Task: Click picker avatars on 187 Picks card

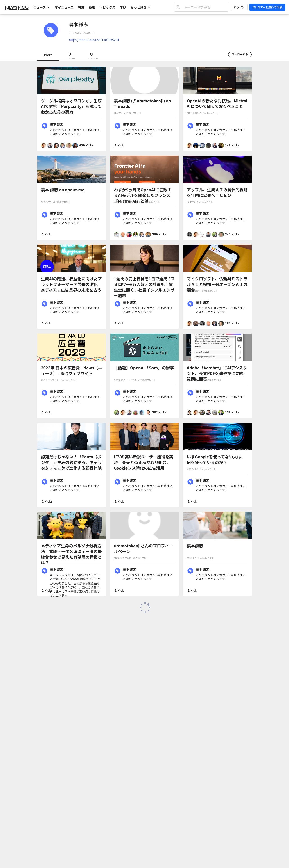Action: tap(205, 324)
